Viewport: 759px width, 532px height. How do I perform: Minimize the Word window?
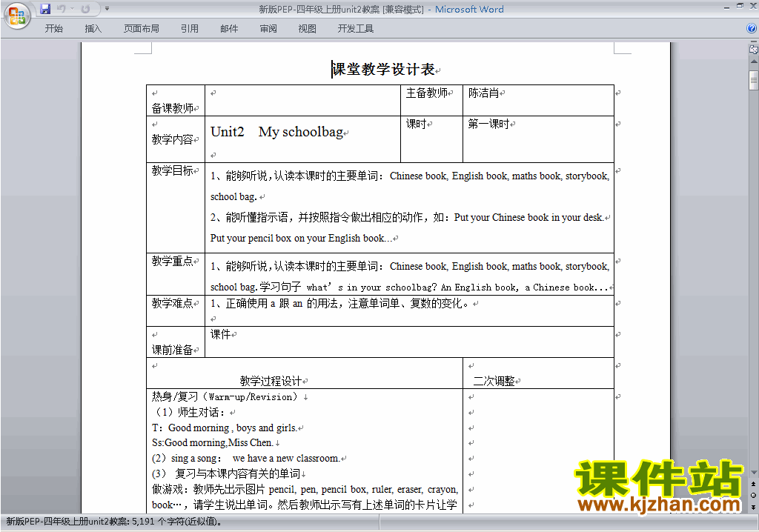pos(727,7)
